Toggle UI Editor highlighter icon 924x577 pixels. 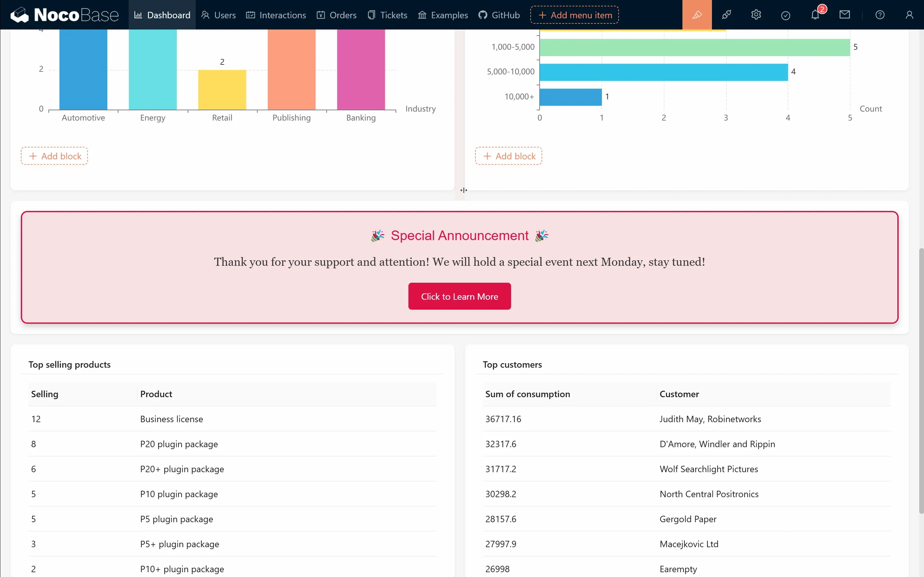pos(697,15)
